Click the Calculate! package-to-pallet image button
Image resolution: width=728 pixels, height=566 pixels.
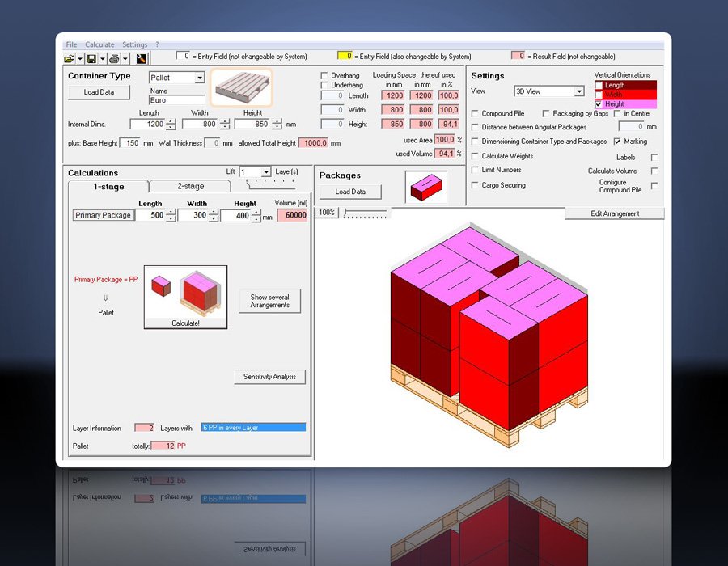point(186,297)
